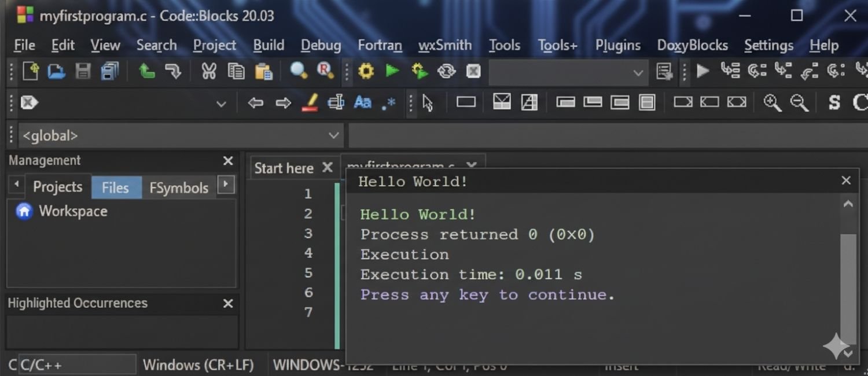Open the Debug menu
The width and height of the screenshot is (868, 376).
tap(321, 45)
